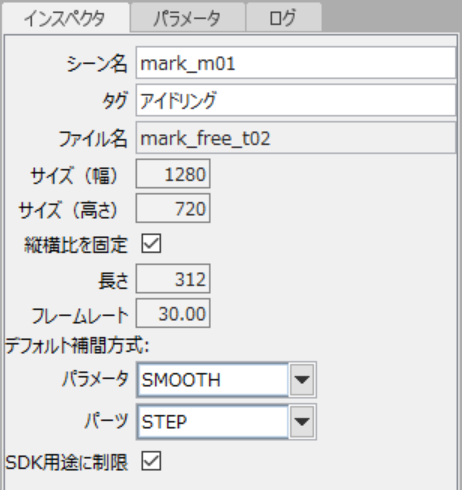Image resolution: width=462 pixels, height=490 pixels.
Task: Click the ファイル名 field mark_free_t02
Action: [296, 138]
